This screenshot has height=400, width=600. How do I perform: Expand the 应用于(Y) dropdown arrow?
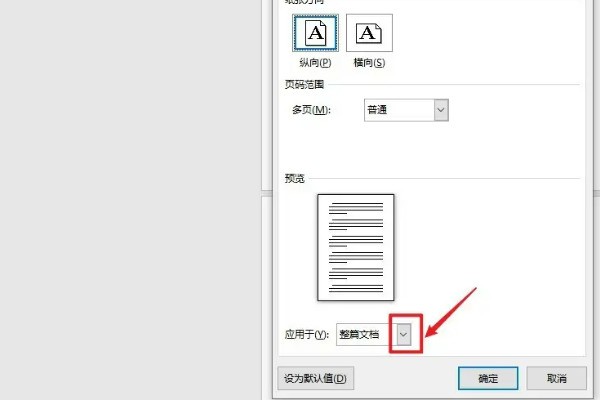click(x=403, y=335)
